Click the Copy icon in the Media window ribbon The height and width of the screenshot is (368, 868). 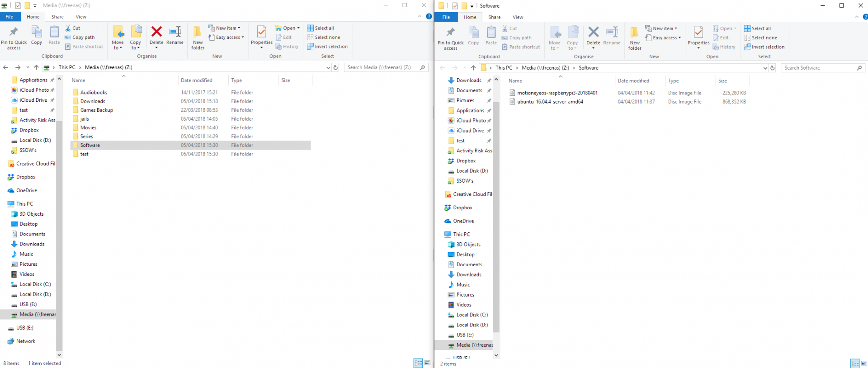pyautogui.click(x=37, y=35)
